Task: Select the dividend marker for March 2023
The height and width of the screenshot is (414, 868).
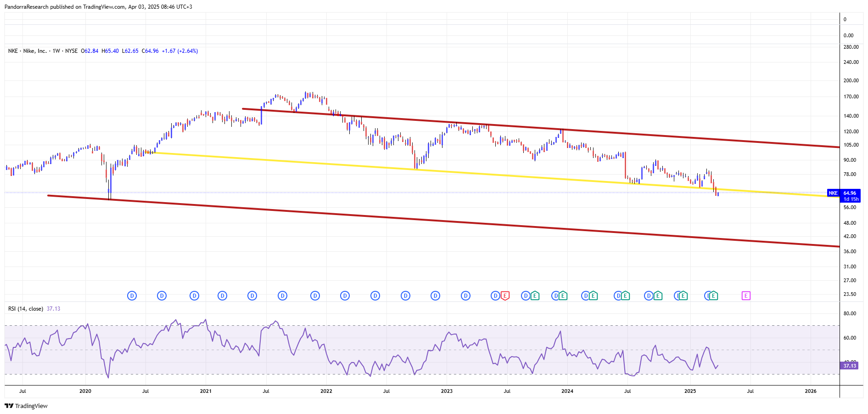Action: 465,296
